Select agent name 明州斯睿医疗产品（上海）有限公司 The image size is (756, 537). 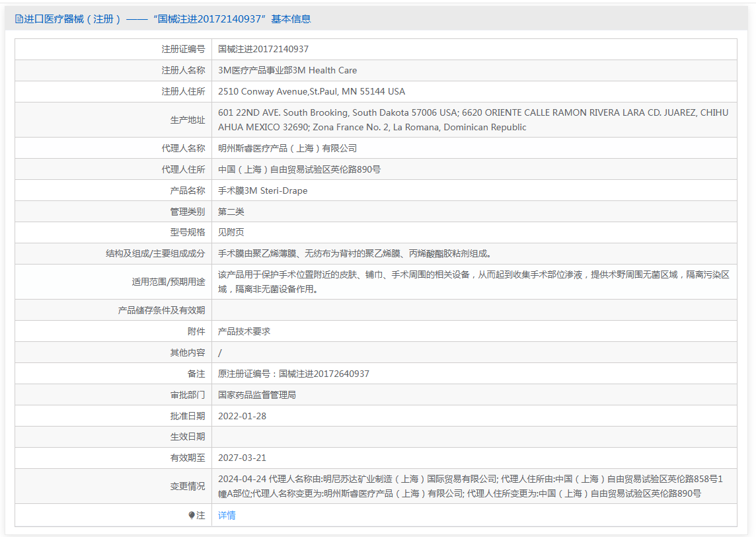[287, 148]
